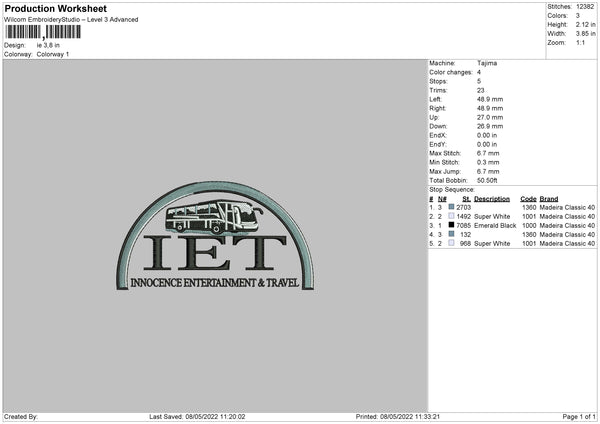Select the stitch count 12382
Image resolution: width=600 pixels, height=424 pixels.
(585, 7)
